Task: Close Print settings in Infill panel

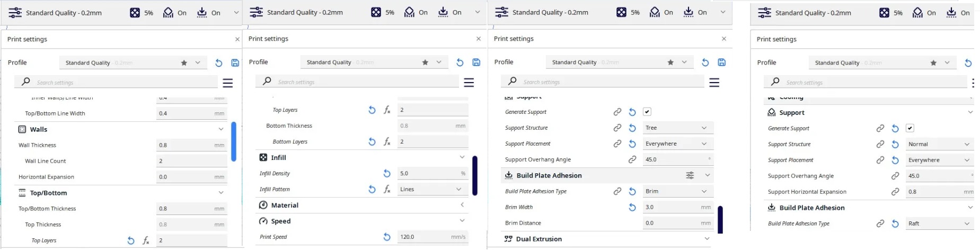Action: tap(479, 39)
